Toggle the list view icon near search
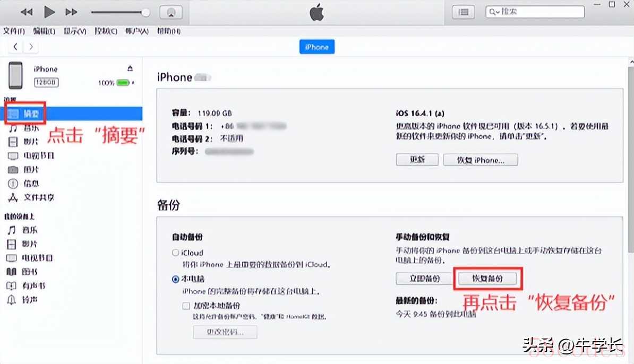Viewport: 634px width, 364px height. (463, 12)
